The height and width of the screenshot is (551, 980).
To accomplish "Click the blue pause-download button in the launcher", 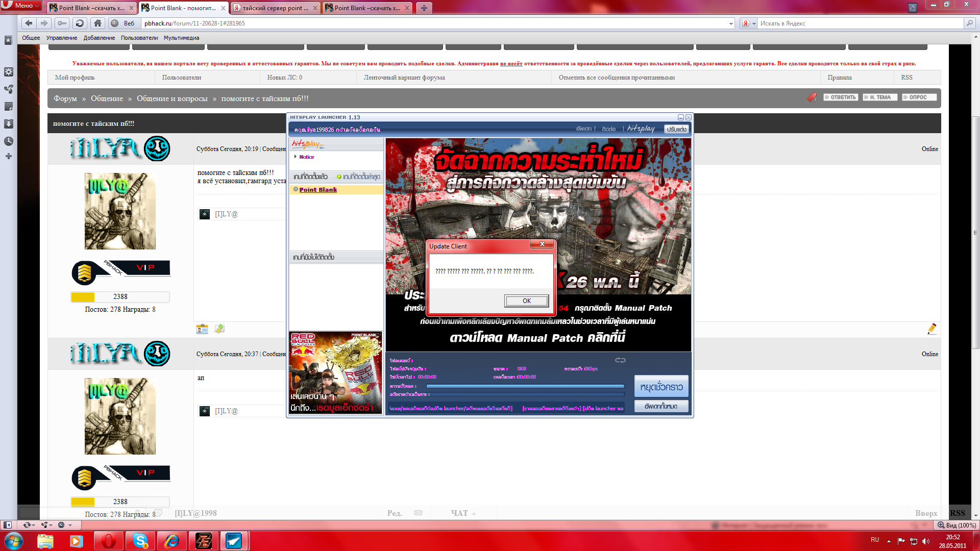I will [x=661, y=387].
